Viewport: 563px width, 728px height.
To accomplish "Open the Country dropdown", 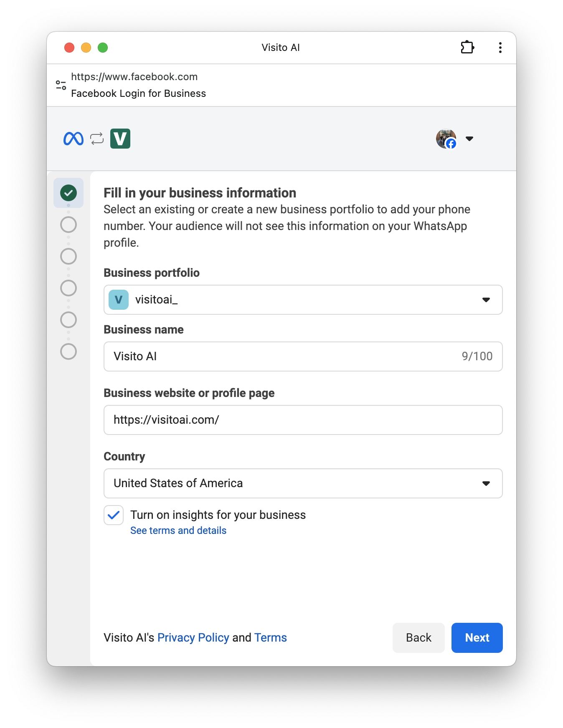I will (x=303, y=483).
